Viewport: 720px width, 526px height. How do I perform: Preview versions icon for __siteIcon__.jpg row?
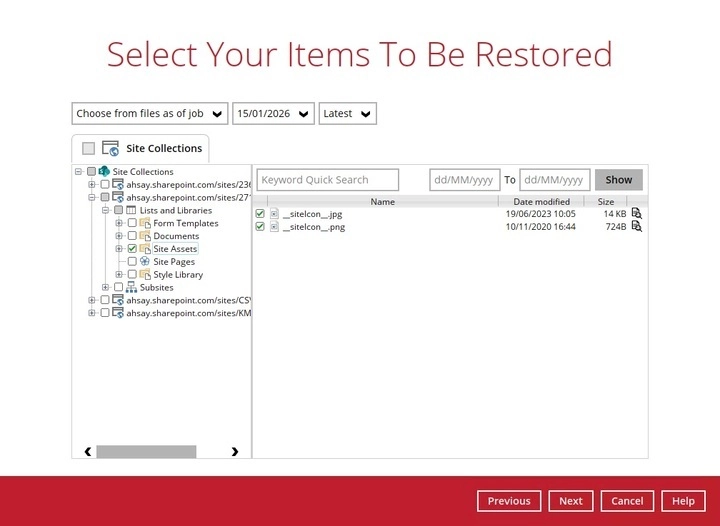(x=636, y=214)
